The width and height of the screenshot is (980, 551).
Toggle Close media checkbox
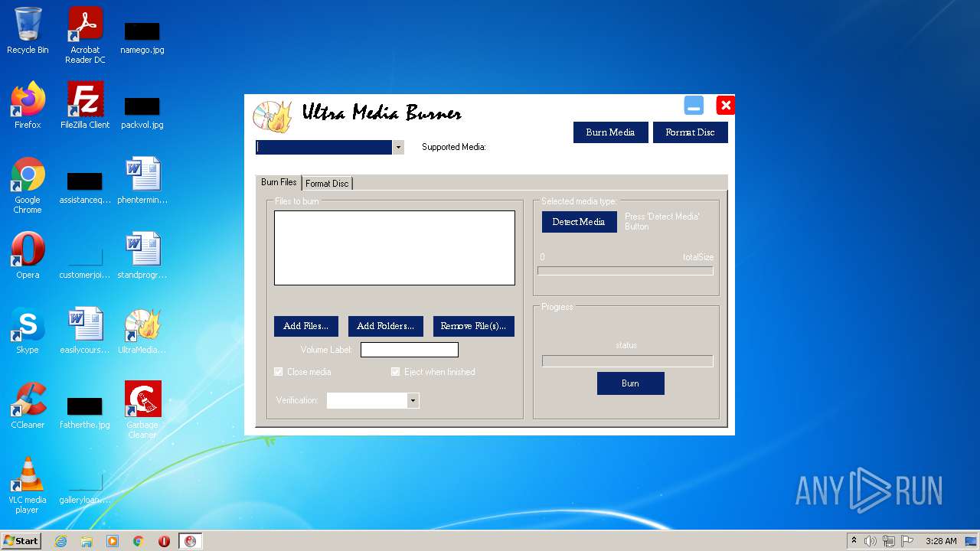tap(279, 372)
